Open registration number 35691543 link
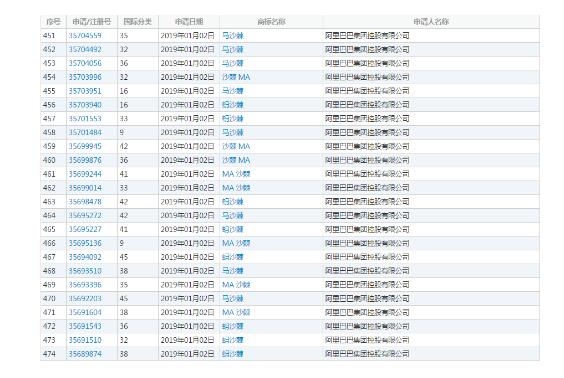The height and width of the screenshot is (378, 564). point(85,326)
